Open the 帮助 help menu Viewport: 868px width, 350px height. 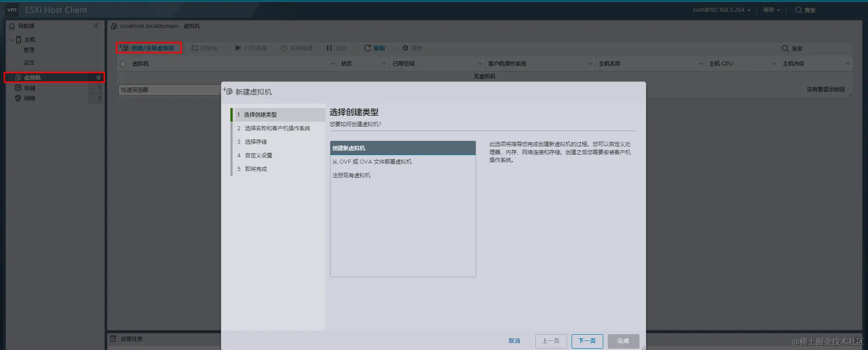(x=771, y=10)
